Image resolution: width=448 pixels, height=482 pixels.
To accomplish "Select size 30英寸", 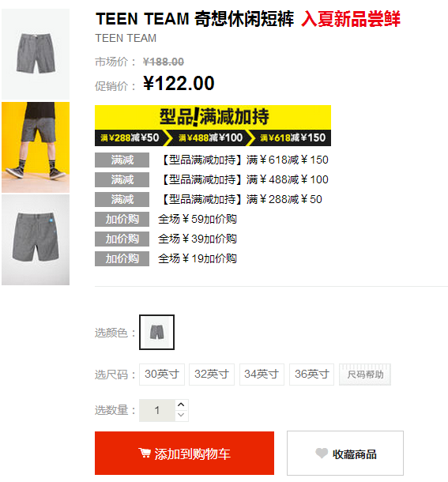I will 162,374.
